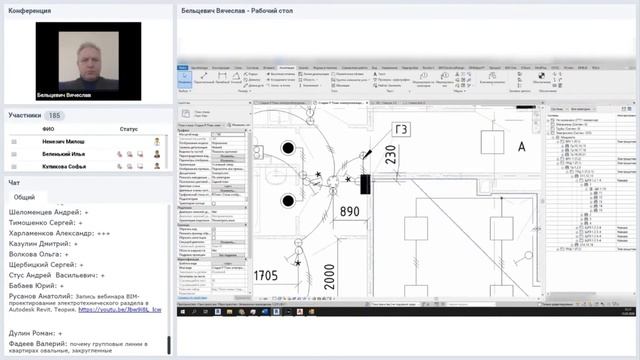Click the Windows Start button

[182, 312]
